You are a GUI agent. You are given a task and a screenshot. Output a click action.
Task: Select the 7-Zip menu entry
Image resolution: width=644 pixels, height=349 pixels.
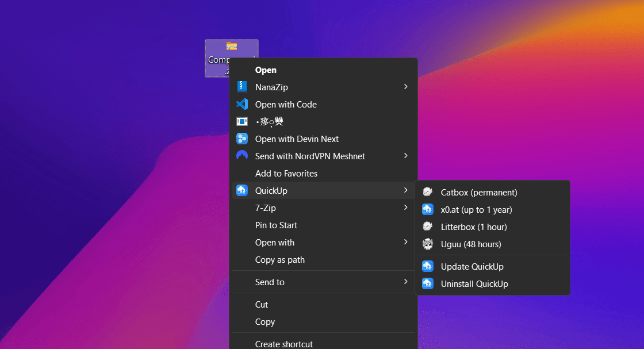(x=323, y=208)
